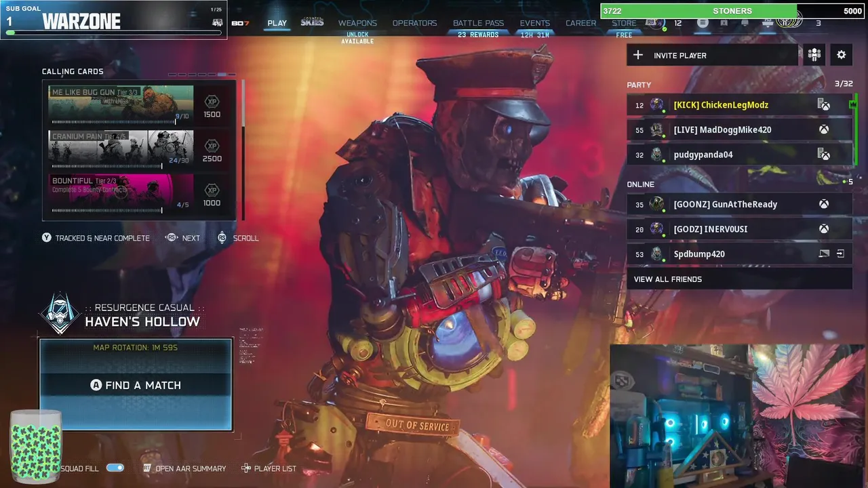The image size is (868, 488).
Task: Select pudgypanda04 in party list
Action: pyautogui.click(x=739, y=155)
